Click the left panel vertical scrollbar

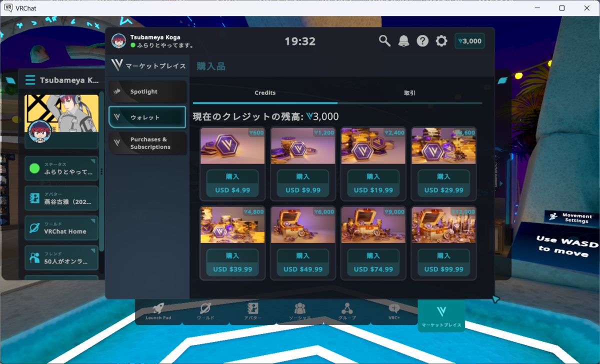(101, 172)
